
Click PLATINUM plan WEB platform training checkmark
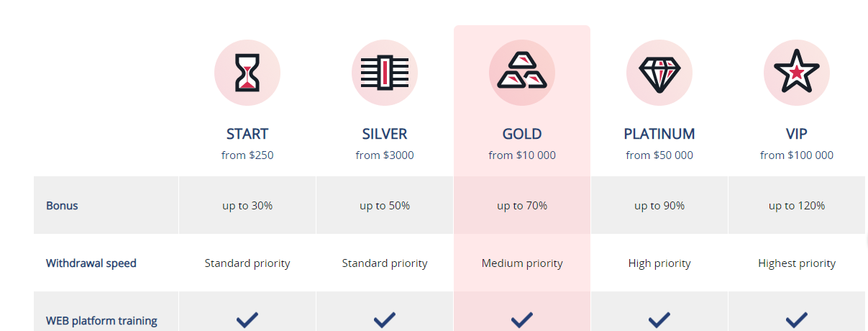[659, 319]
